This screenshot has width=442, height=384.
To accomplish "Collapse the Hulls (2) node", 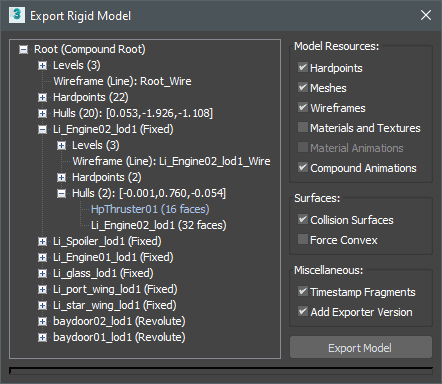I will [x=61, y=194].
